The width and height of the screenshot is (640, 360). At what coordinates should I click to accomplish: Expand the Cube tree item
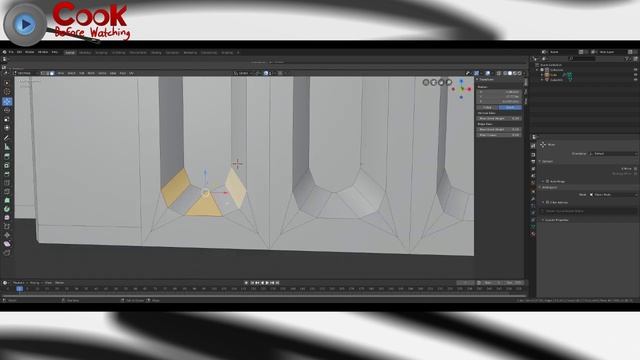pyautogui.click(x=542, y=75)
